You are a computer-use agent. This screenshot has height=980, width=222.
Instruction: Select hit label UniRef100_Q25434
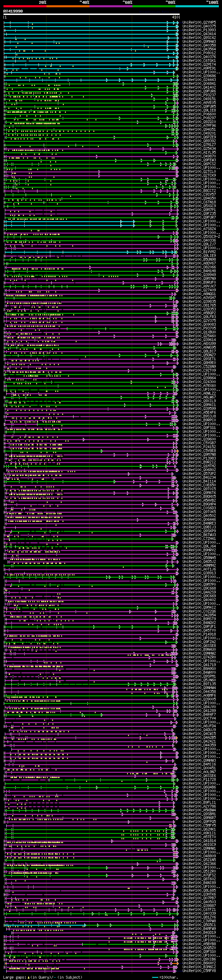point(199,148)
